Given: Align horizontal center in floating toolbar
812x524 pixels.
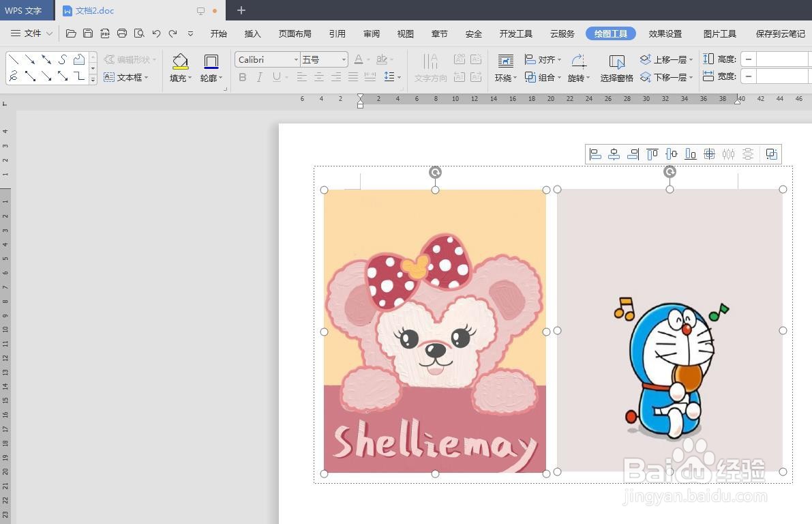Looking at the screenshot, I should coord(614,154).
